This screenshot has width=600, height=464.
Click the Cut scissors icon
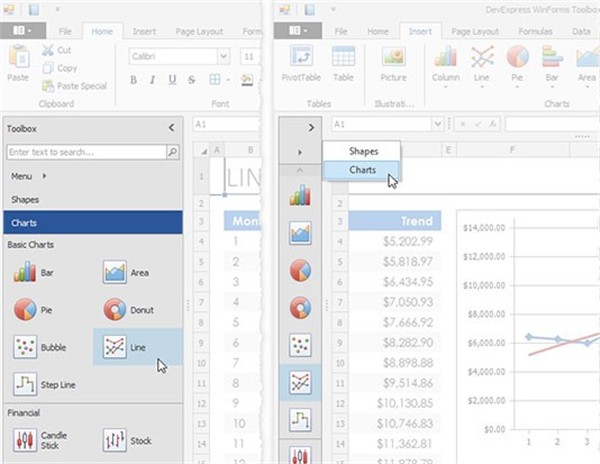[x=48, y=50]
